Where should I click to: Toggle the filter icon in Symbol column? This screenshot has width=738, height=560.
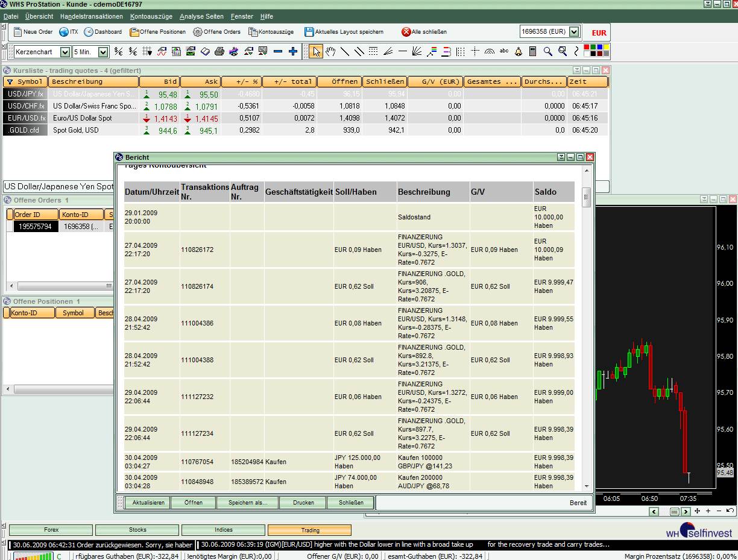click(10, 82)
